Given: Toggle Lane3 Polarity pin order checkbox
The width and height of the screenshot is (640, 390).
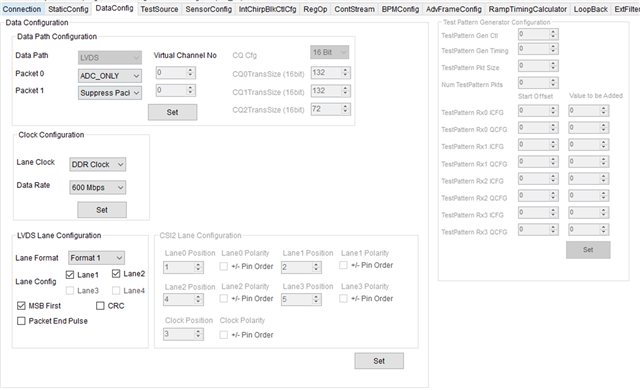Looking at the screenshot, I should click(x=343, y=299).
